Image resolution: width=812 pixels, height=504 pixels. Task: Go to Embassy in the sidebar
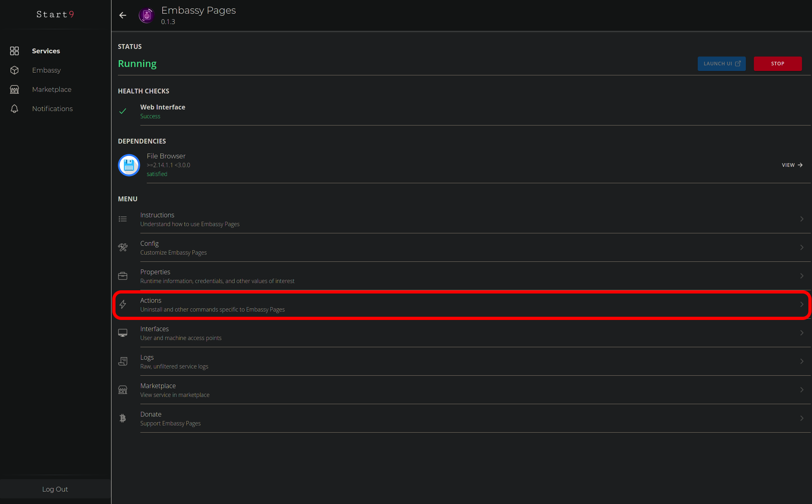(47, 70)
